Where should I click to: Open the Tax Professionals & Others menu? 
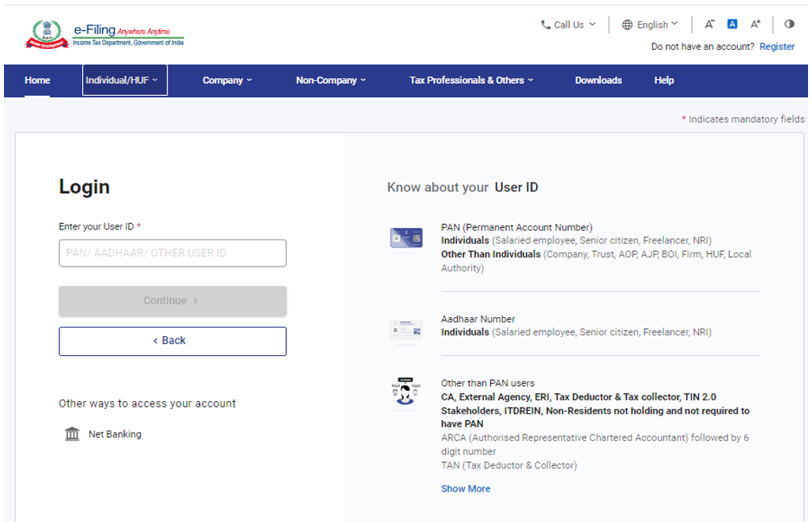(471, 80)
